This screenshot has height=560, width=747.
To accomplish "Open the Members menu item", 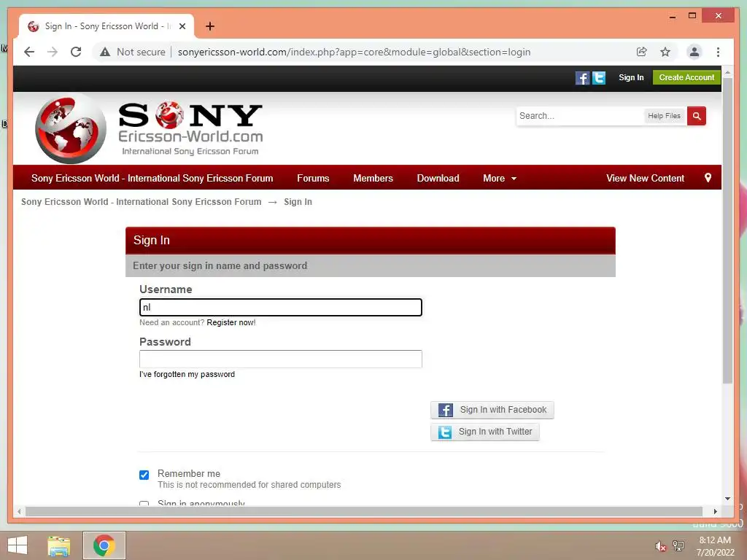I will [373, 178].
